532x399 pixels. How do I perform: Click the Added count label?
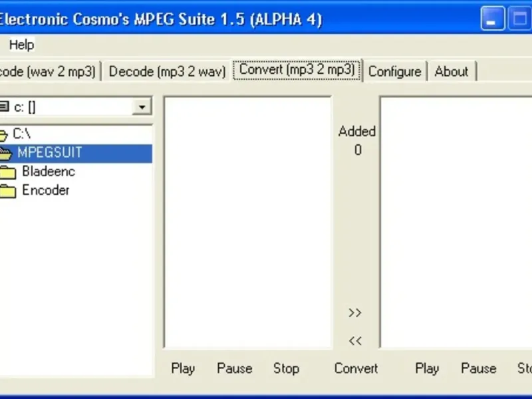pyautogui.click(x=357, y=131)
